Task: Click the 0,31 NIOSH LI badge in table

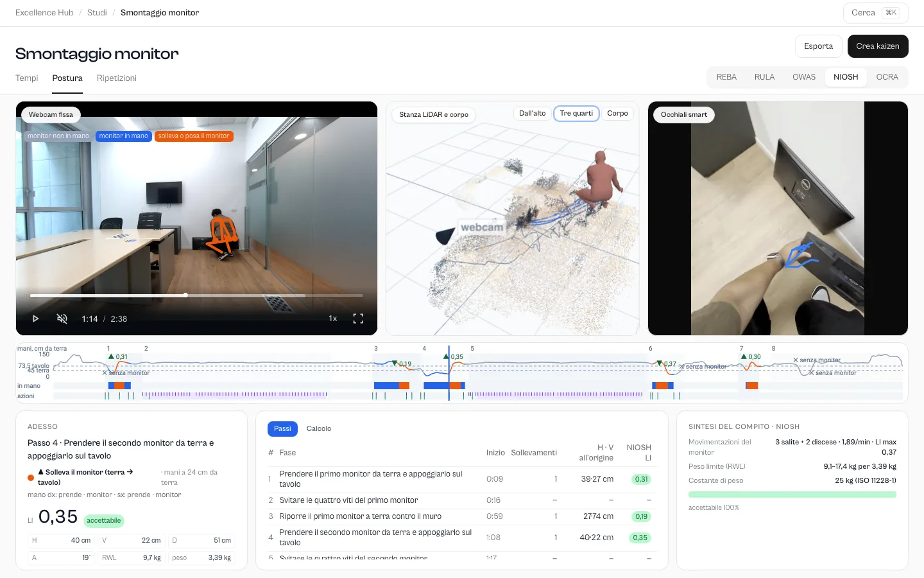Action: (x=641, y=480)
